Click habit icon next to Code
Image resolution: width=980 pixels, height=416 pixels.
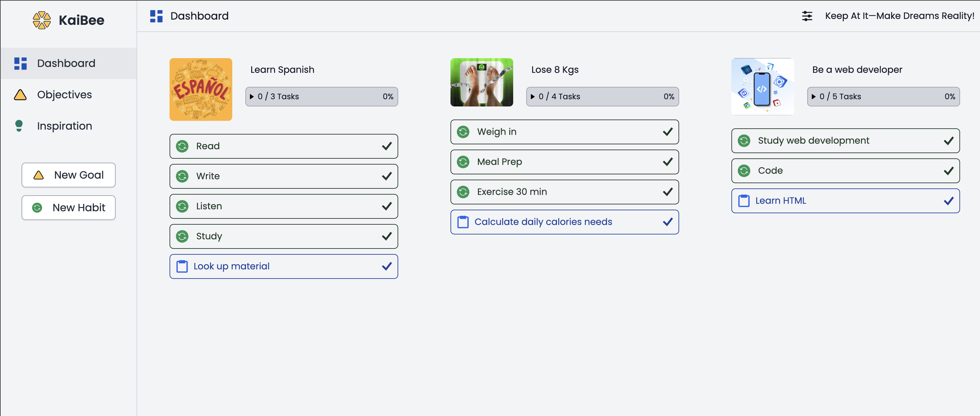tap(744, 171)
